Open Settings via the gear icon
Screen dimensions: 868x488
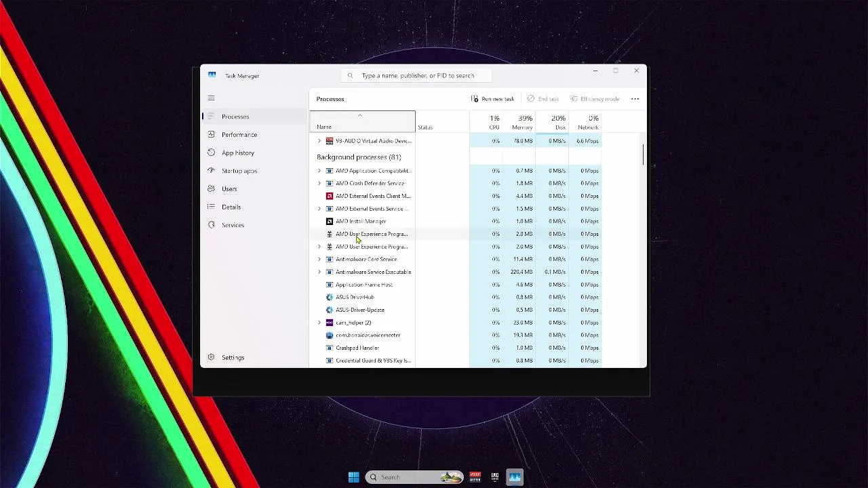[x=211, y=357]
